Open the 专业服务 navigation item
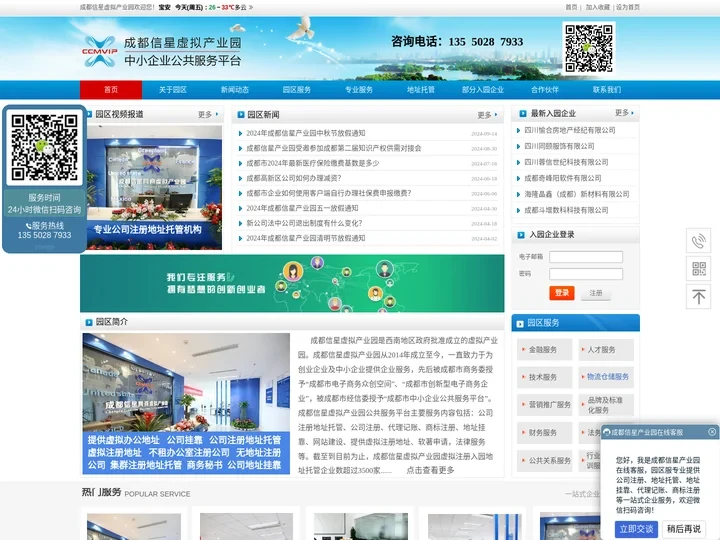Screen dimensions: 720x540 (359, 90)
